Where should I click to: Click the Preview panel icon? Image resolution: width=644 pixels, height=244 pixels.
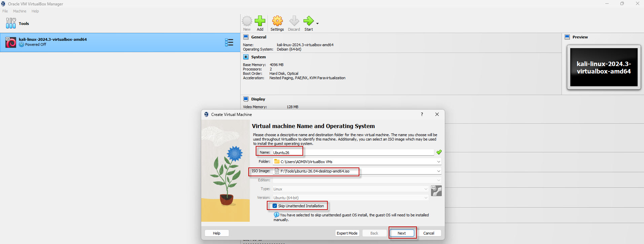click(x=567, y=37)
